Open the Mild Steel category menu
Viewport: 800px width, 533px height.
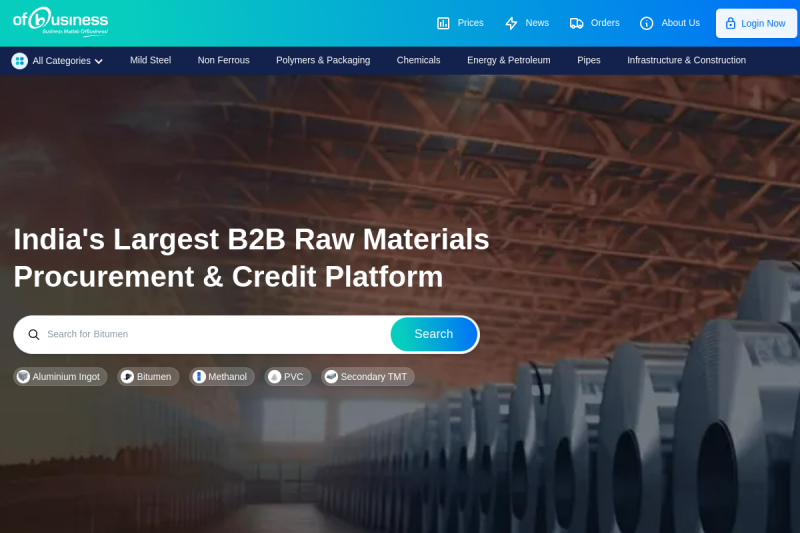click(x=150, y=60)
